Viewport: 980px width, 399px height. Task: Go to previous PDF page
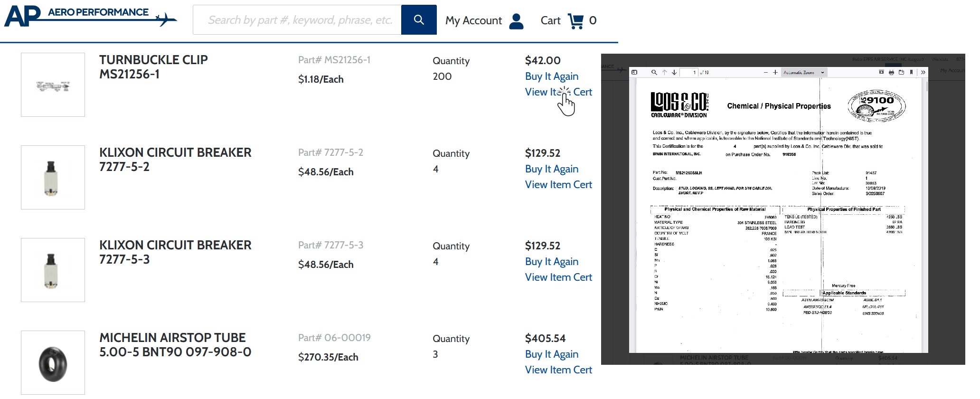(664, 72)
